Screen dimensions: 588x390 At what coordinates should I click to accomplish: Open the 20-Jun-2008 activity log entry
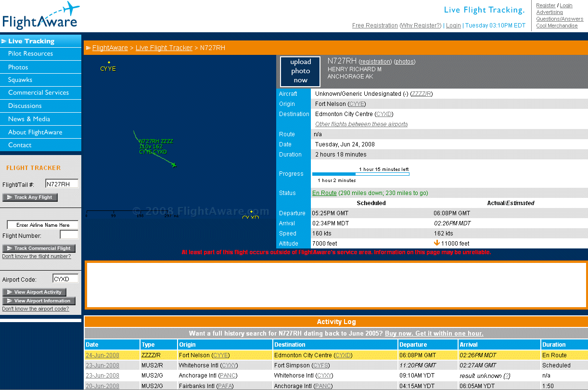102,386
